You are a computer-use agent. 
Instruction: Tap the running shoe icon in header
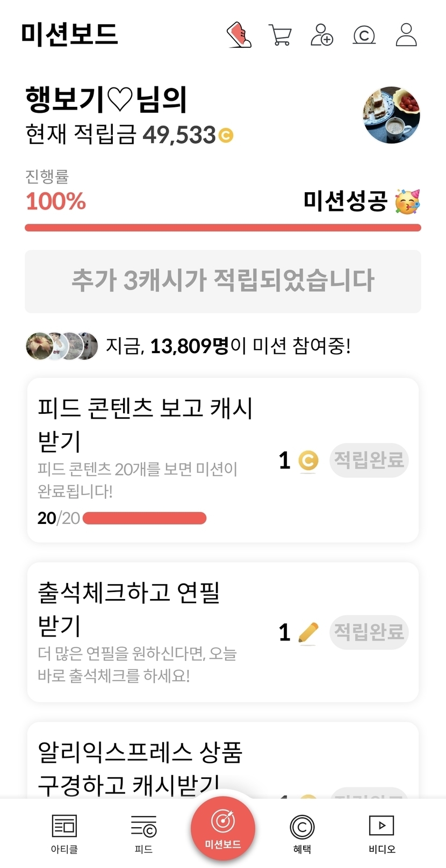pos(239,35)
